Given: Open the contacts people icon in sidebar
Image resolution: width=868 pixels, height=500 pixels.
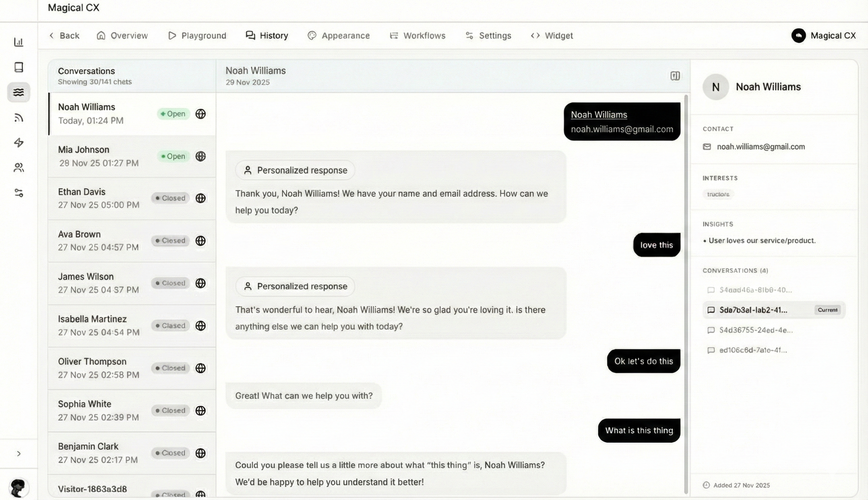Looking at the screenshot, I should (x=19, y=168).
